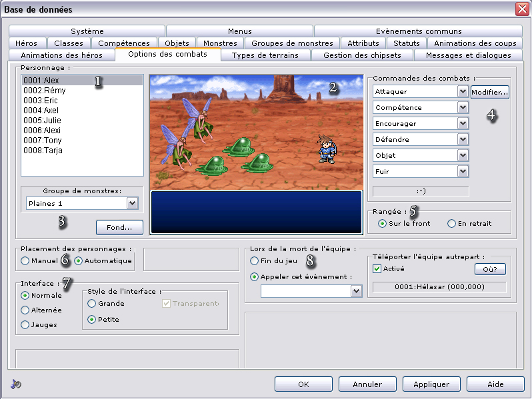The width and height of the screenshot is (532, 399).
Task: Expand the Attaquer command dropdown
Action: pyautogui.click(x=463, y=91)
